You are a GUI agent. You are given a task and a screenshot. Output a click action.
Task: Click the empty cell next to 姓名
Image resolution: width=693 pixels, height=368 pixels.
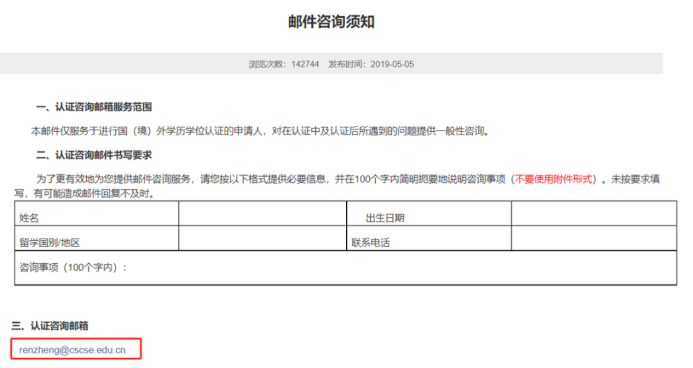tap(263, 213)
